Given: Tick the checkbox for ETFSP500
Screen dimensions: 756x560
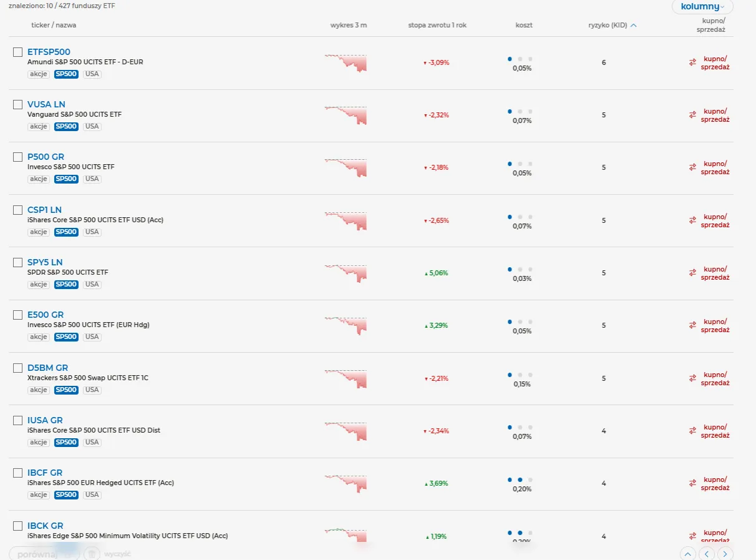Looking at the screenshot, I should coord(18,52).
